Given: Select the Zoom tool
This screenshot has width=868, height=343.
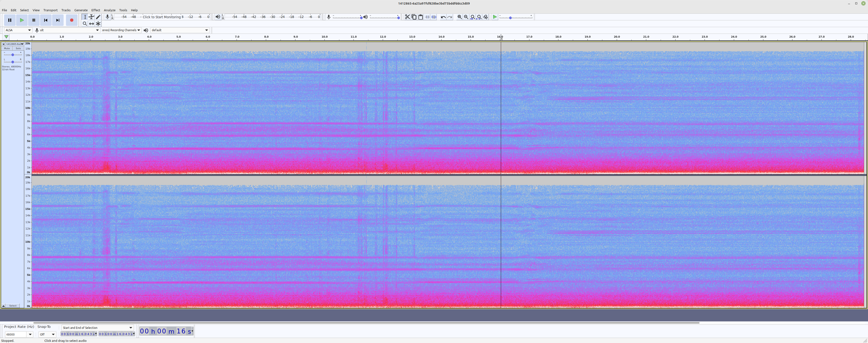Looking at the screenshot, I should pyautogui.click(x=85, y=24).
